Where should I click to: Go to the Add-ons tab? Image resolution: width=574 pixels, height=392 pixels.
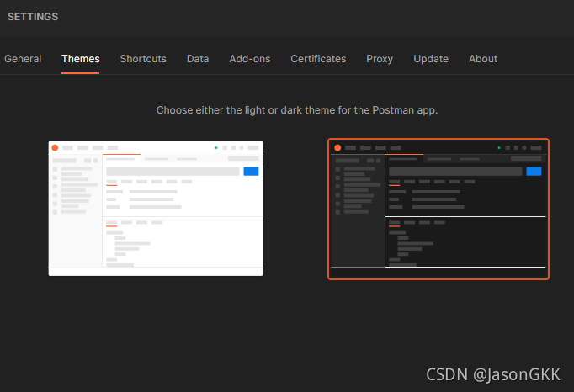(250, 59)
